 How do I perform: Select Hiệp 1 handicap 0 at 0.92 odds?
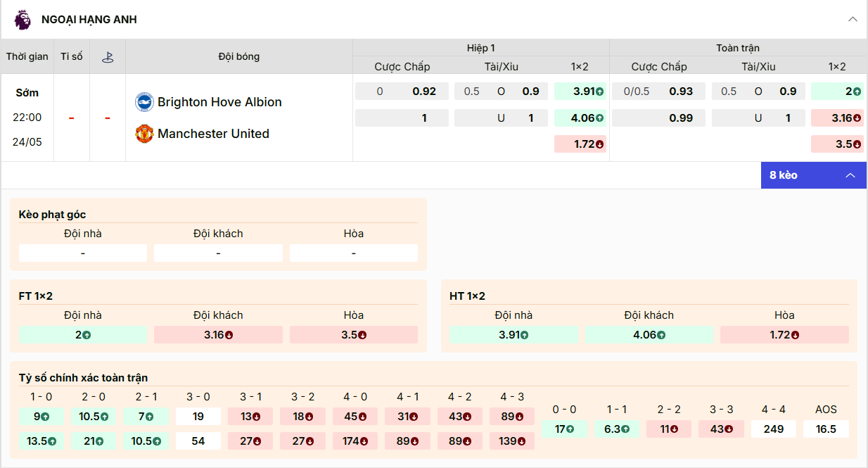pos(402,91)
